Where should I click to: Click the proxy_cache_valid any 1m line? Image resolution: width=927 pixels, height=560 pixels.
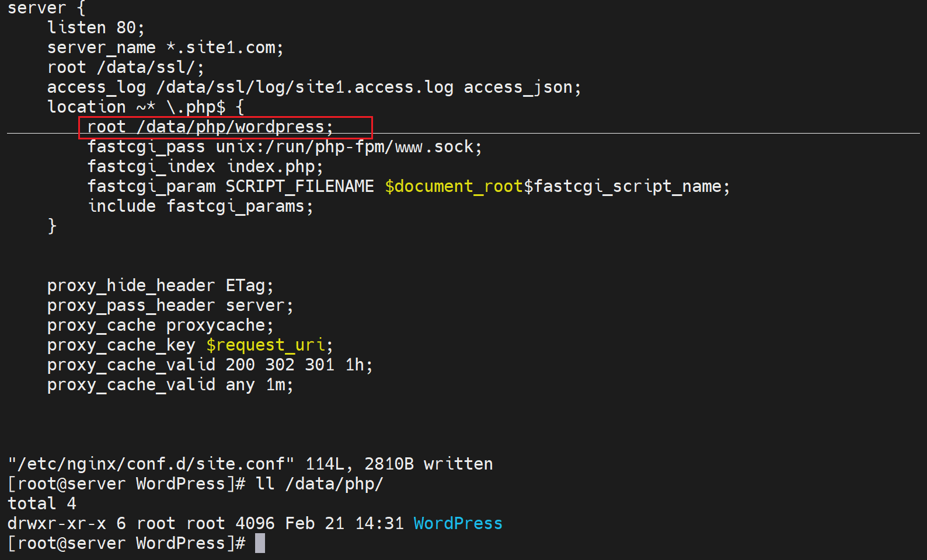pos(170,385)
